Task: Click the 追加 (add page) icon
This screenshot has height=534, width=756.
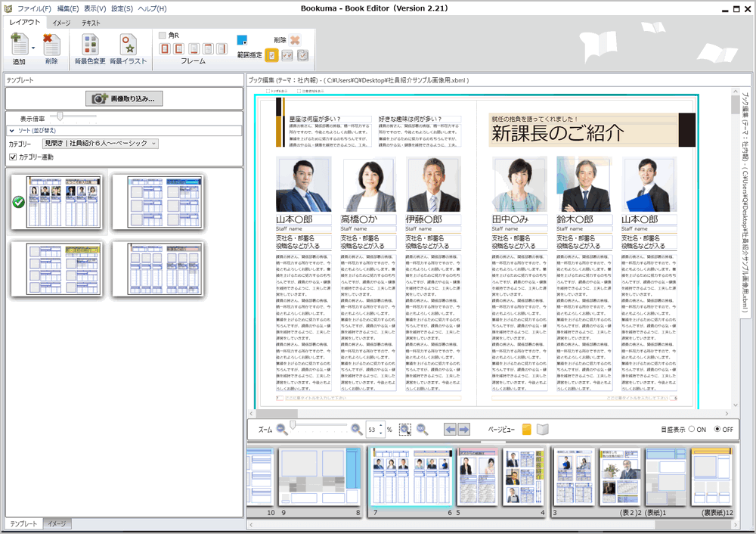Action: coord(19,45)
